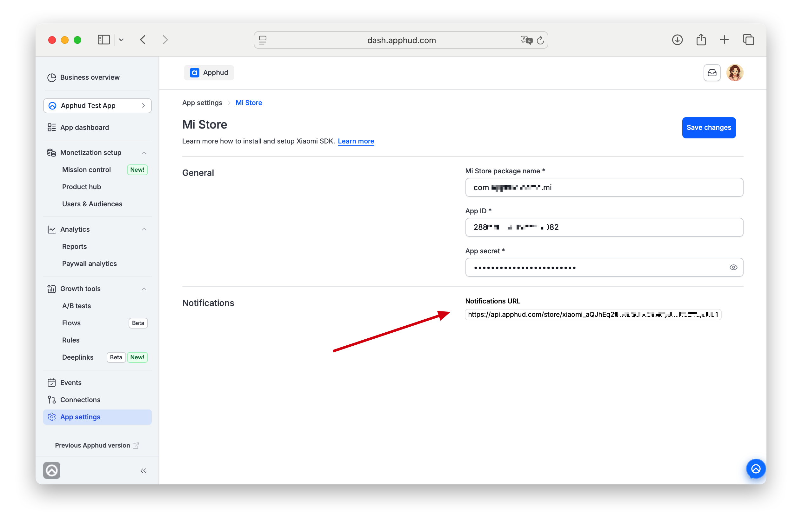Click the Connections branch icon
802x532 pixels.
point(51,400)
